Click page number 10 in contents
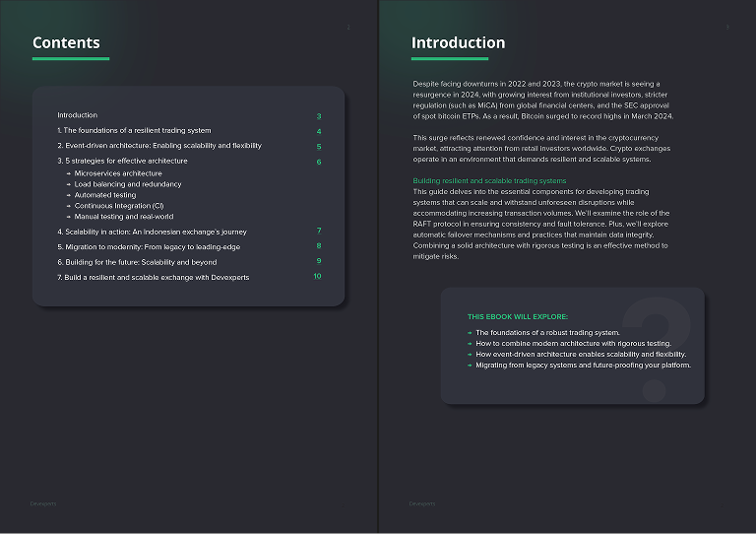The height and width of the screenshot is (534, 756). coord(317,276)
